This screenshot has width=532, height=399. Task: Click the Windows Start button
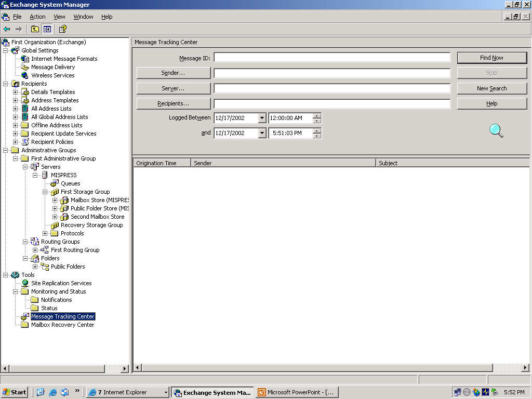click(14, 392)
